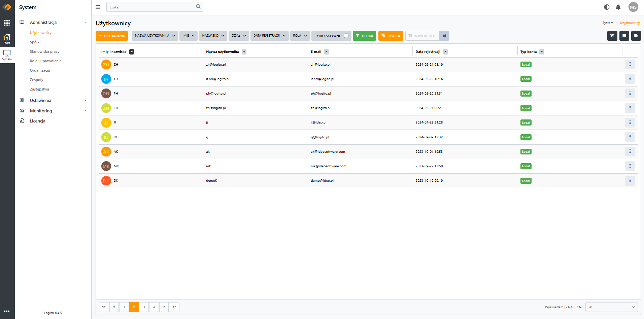
Task: Open row actions menu for ak@ideosoftware.com
Action: (x=630, y=151)
